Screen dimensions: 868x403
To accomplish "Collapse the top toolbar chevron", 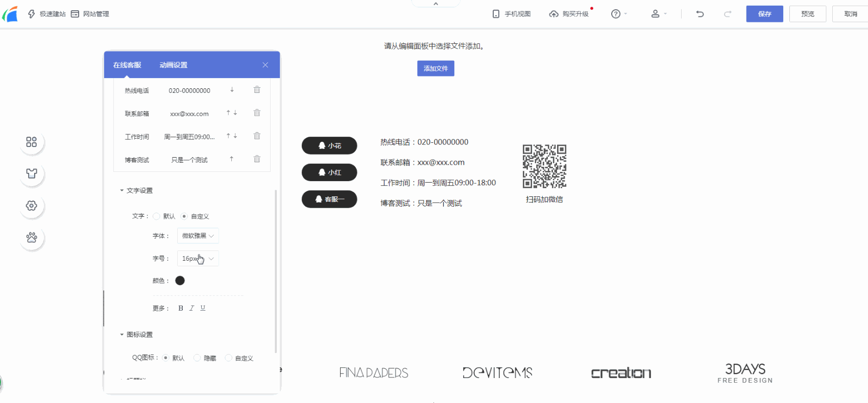I will [x=436, y=4].
